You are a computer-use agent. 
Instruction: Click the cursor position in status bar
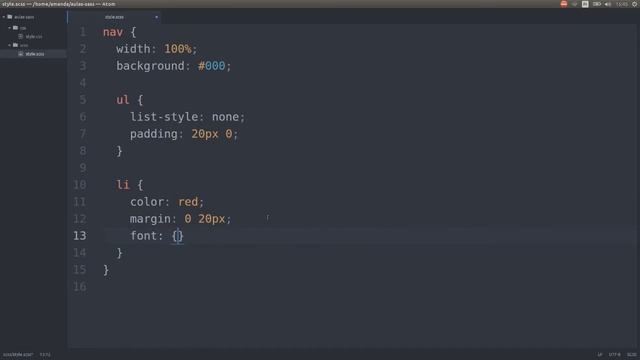coord(45,355)
